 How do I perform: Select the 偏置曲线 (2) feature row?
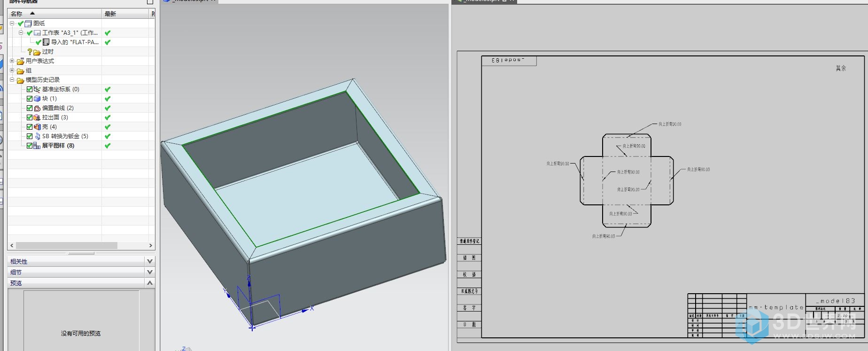(x=58, y=108)
